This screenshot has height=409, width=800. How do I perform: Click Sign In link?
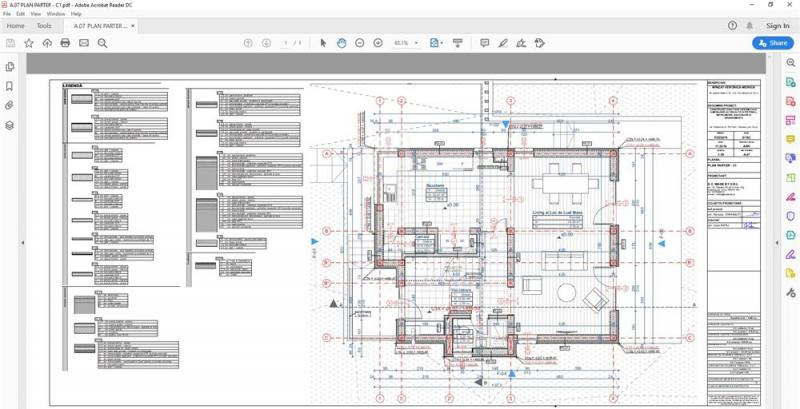click(x=777, y=26)
